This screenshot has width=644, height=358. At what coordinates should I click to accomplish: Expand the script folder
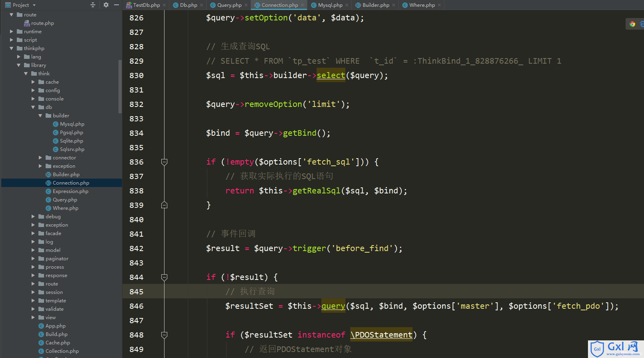[12, 40]
